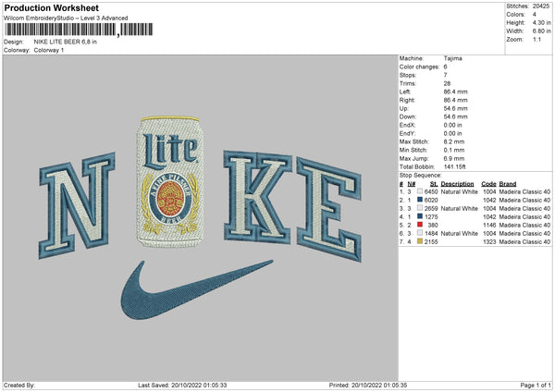Click the 'Left:' extent label
Screen dimensions: 555x392
(405, 92)
